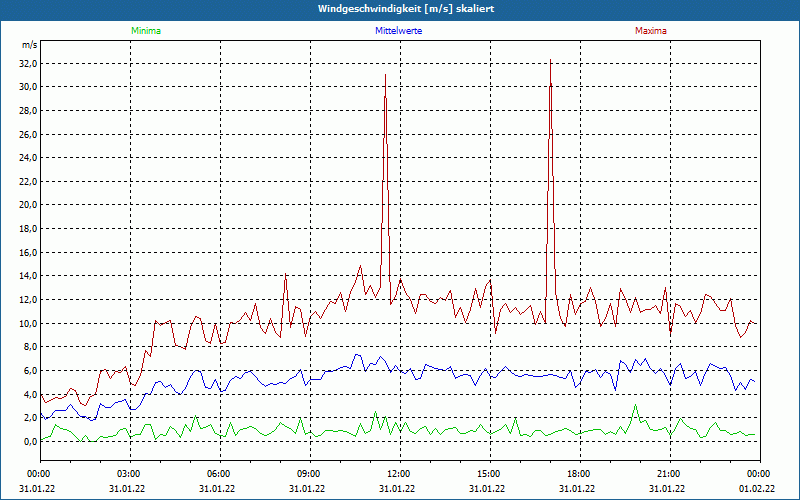Viewport: 800px width, 500px height.
Task: Click the green Minima peak near 20:00
Action: (x=635, y=405)
